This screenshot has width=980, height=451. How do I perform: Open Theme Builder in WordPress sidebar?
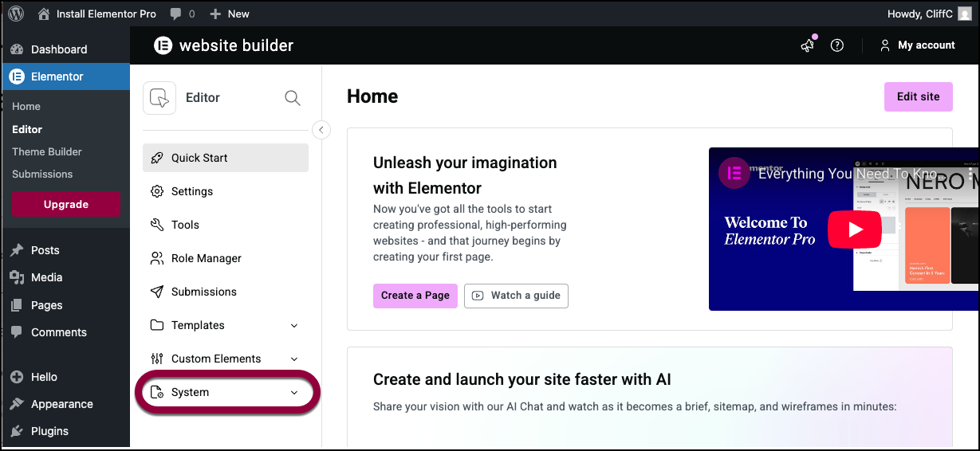[47, 151]
